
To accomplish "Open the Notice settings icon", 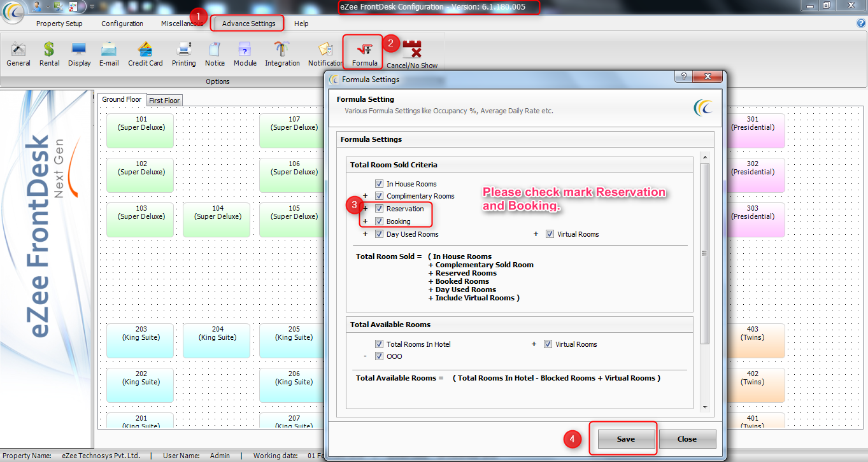I will click(x=215, y=54).
